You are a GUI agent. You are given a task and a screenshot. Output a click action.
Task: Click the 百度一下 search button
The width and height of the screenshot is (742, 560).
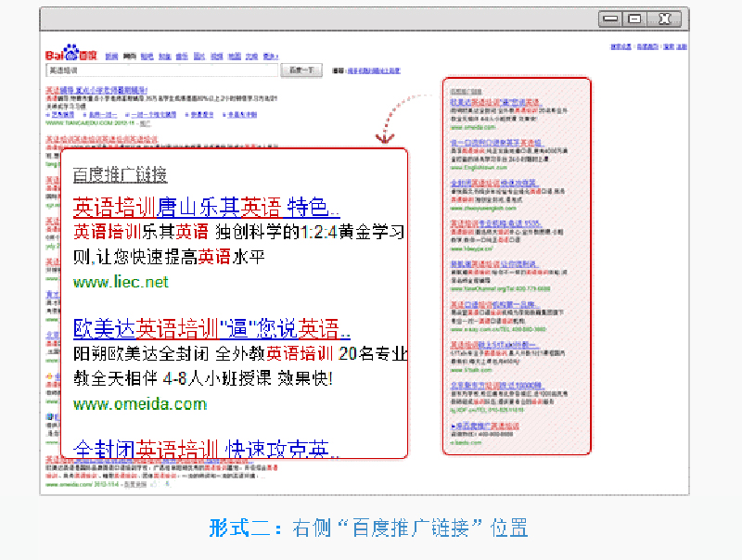coord(301,70)
